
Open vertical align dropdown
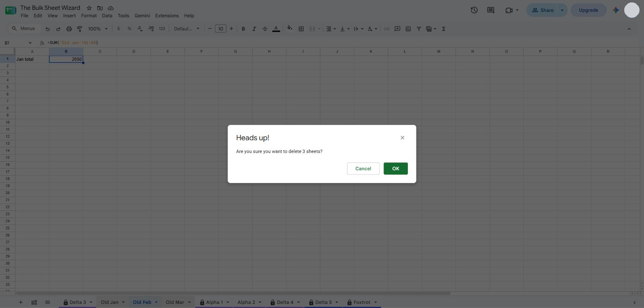[x=345, y=29]
